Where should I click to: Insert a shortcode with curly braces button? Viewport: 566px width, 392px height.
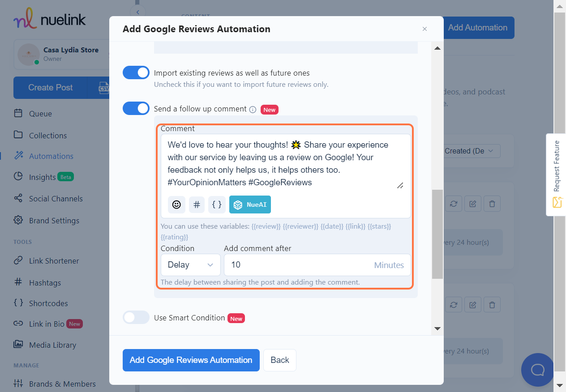click(217, 205)
